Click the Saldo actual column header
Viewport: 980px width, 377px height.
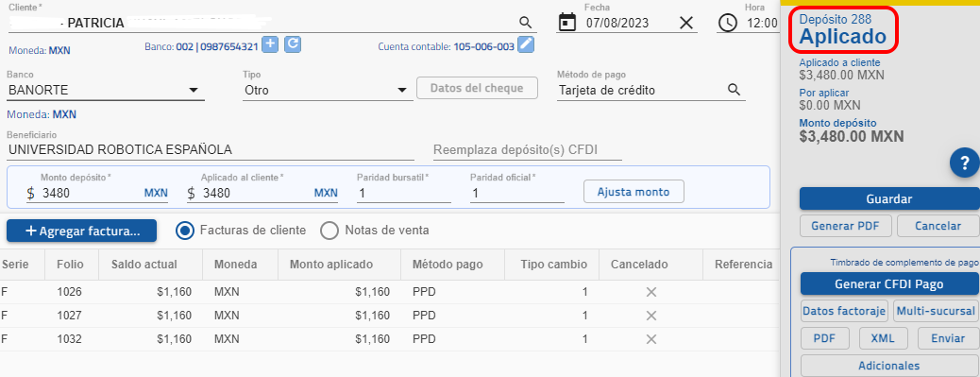coord(144,265)
